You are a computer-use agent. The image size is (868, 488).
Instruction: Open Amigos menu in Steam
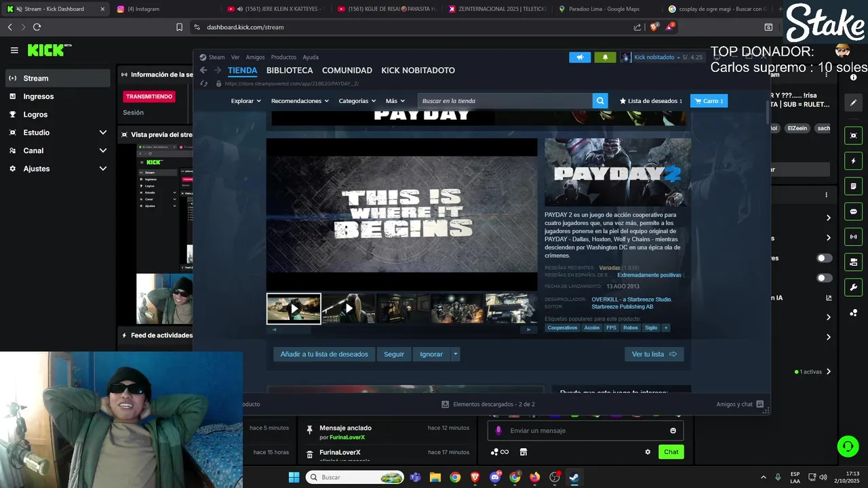point(255,57)
